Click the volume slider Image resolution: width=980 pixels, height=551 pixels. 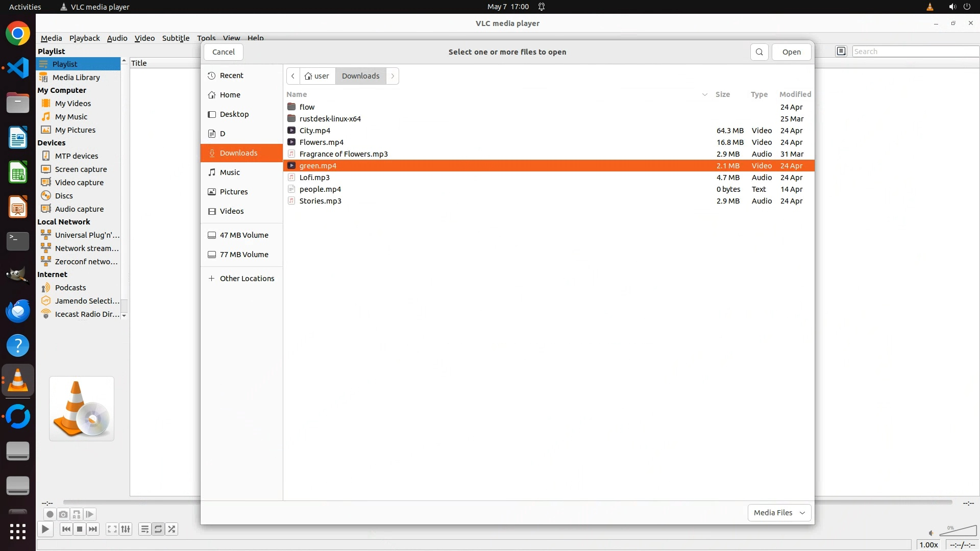(x=958, y=532)
